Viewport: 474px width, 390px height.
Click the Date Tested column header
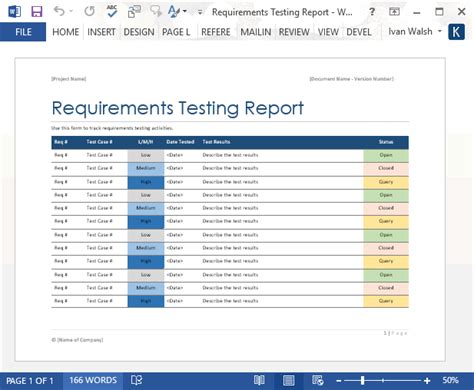pyautogui.click(x=180, y=142)
